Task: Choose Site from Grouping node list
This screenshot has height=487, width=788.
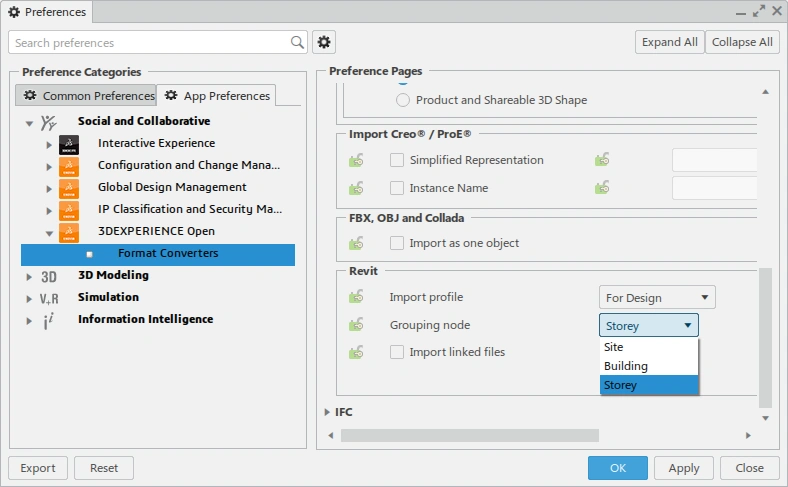Action: 649,347
